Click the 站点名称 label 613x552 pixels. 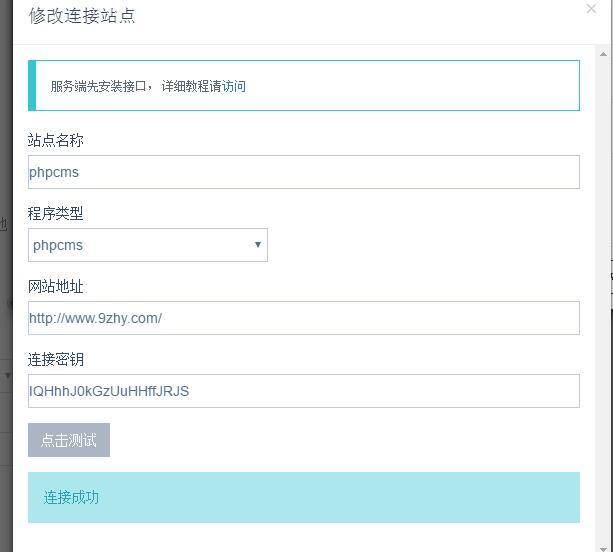coord(56,140)
